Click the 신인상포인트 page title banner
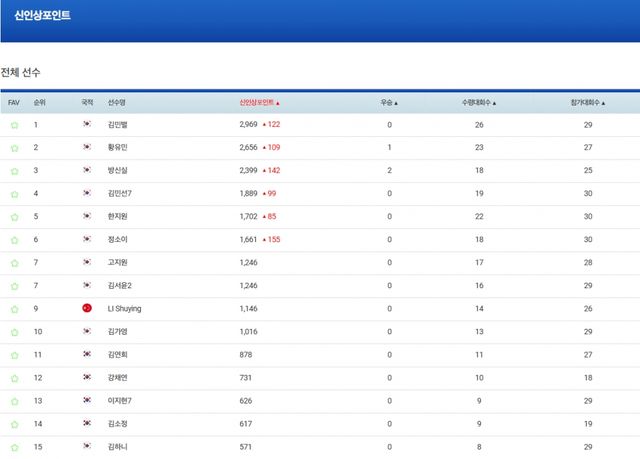The image size is (640, 459). click(42, 16)
